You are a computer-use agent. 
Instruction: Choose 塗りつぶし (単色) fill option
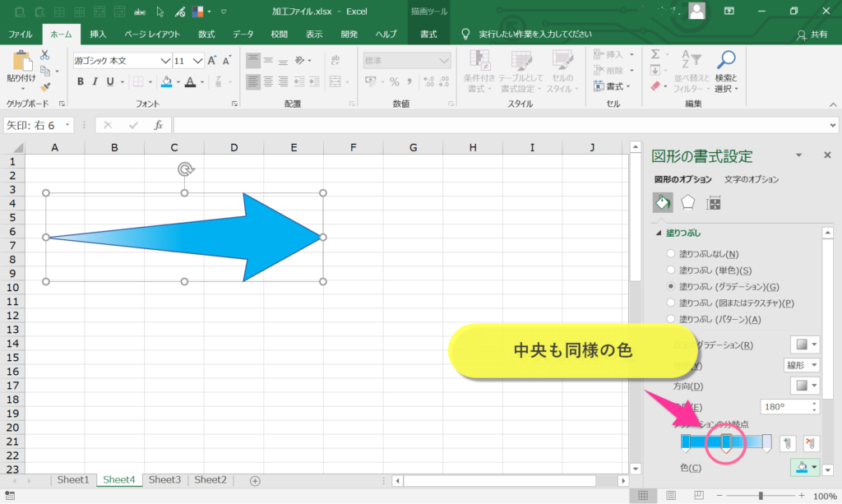coord(670,270)
